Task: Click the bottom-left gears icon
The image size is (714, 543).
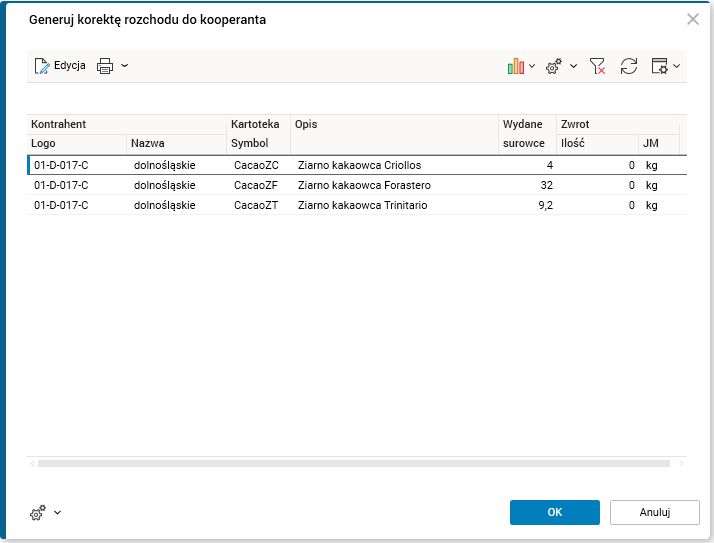Action: 38,513
